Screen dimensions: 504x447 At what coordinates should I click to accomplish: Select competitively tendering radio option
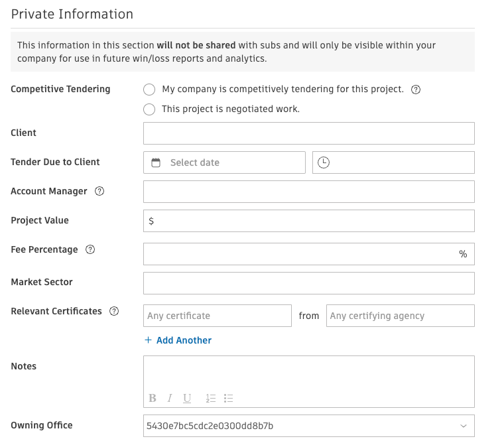pos(149,90)
